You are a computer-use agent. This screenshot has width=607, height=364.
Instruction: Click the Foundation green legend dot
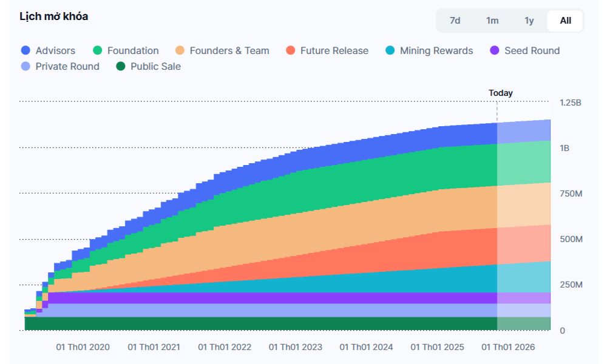97,51
